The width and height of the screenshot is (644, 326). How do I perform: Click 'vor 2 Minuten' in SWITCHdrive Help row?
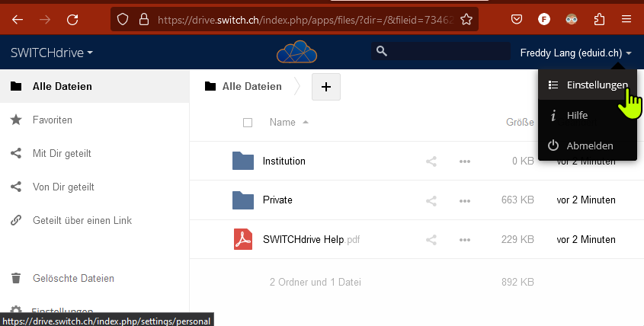[586, 239]
